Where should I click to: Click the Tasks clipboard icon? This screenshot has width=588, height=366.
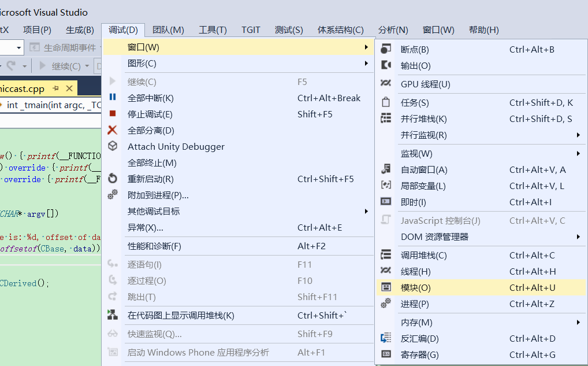[386, 102]
